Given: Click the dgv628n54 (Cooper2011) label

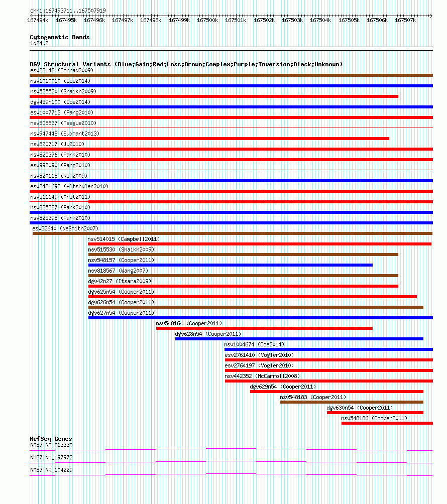Looking at the screenshot, I should (208, 334).
